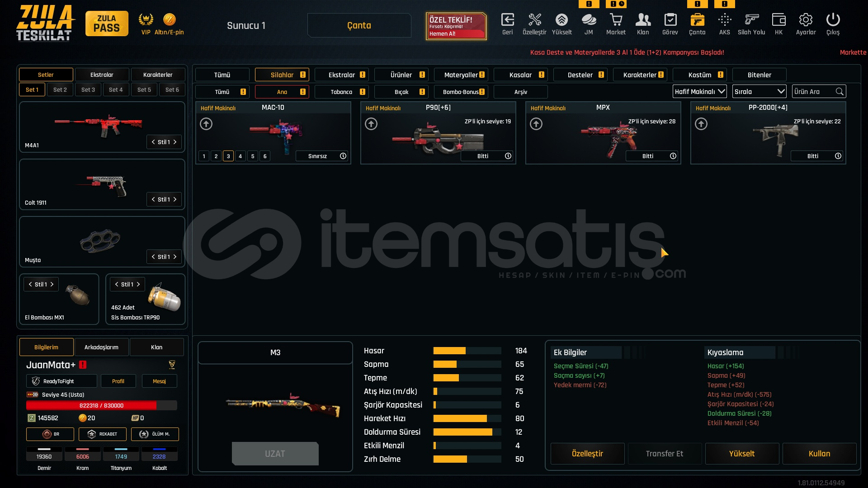Open the Market cart icon

pos(616,20)
